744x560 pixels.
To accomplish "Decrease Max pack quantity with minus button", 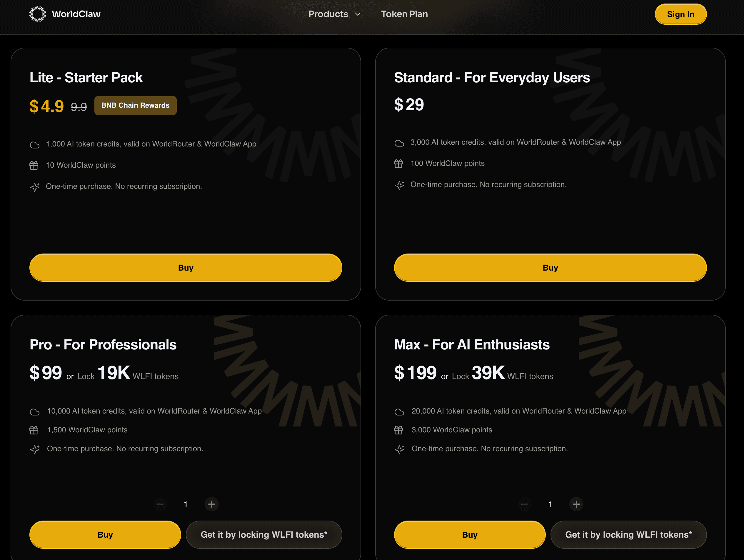I will (x=524, y=504).
